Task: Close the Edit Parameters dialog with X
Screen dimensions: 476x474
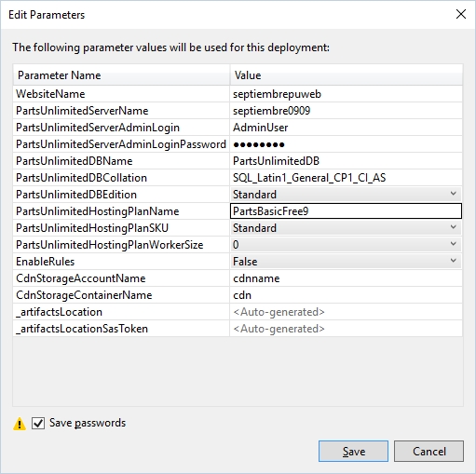Action: pyautogui.click(x=461, y=14)
